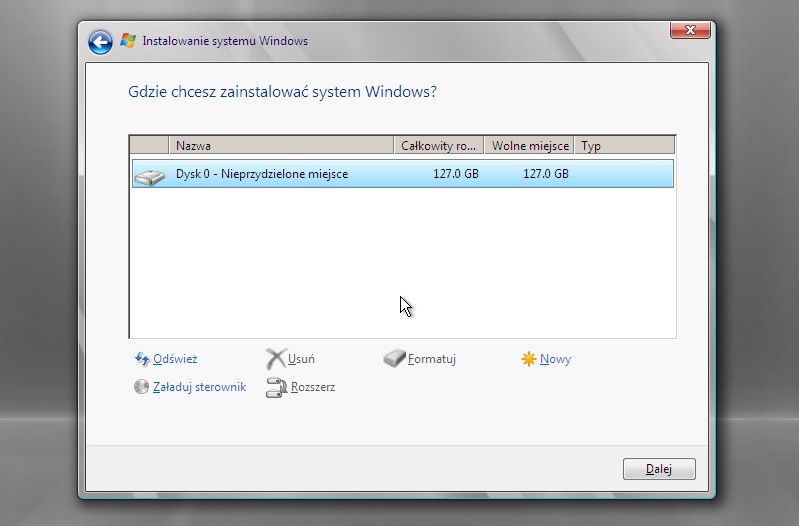The image size is (799, 526).
Task: Click the hard drive icon for Dysk 0
Action: tap(149, 176)
